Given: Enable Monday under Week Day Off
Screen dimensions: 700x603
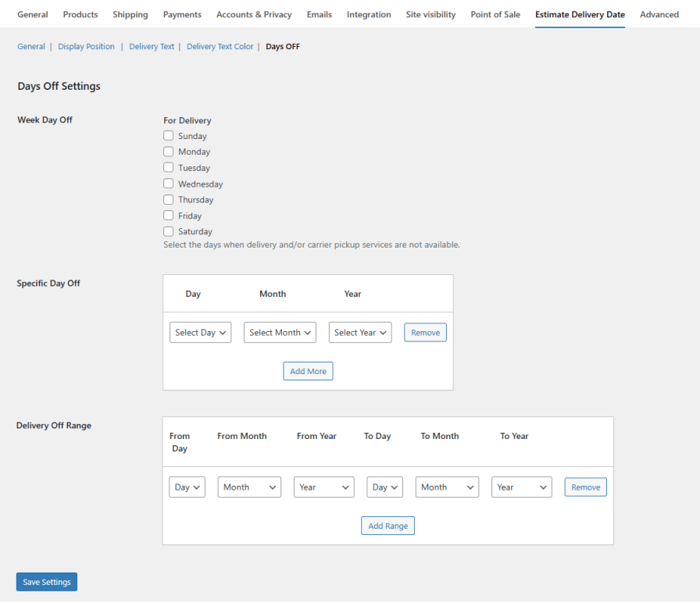Looking at the screenshot, I should point(168,151).
